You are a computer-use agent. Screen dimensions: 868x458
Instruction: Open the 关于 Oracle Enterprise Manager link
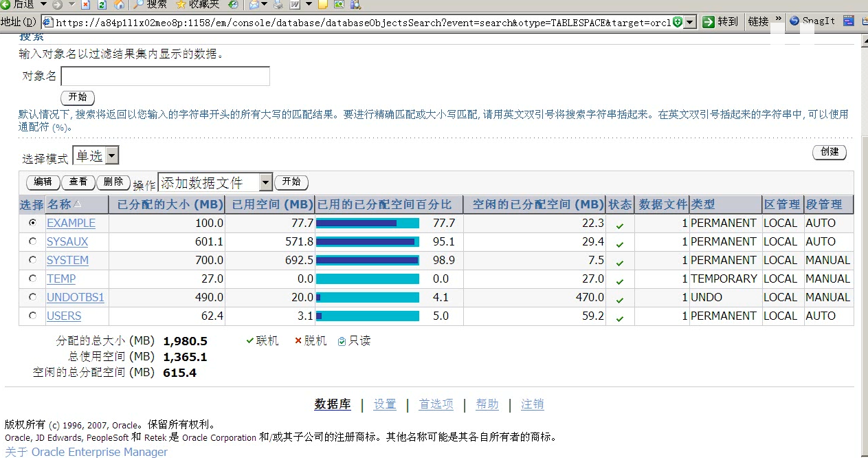pyautogui.click(x=87, y=452)
